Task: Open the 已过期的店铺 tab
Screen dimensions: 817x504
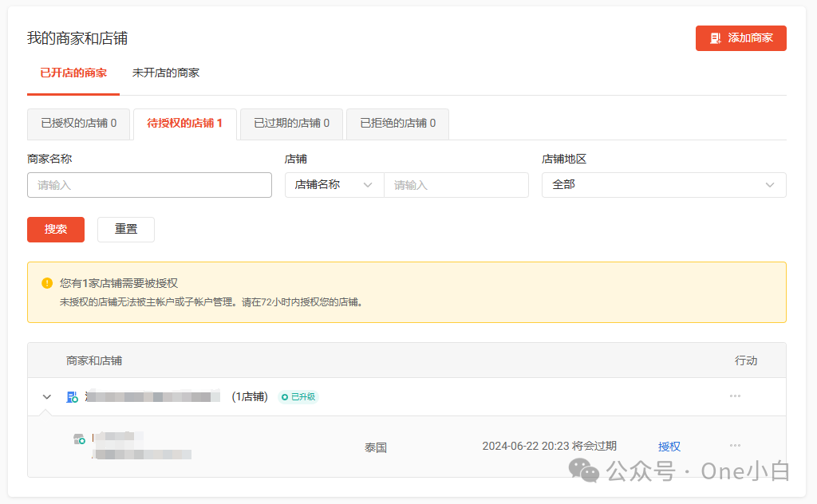Action: 291,124
